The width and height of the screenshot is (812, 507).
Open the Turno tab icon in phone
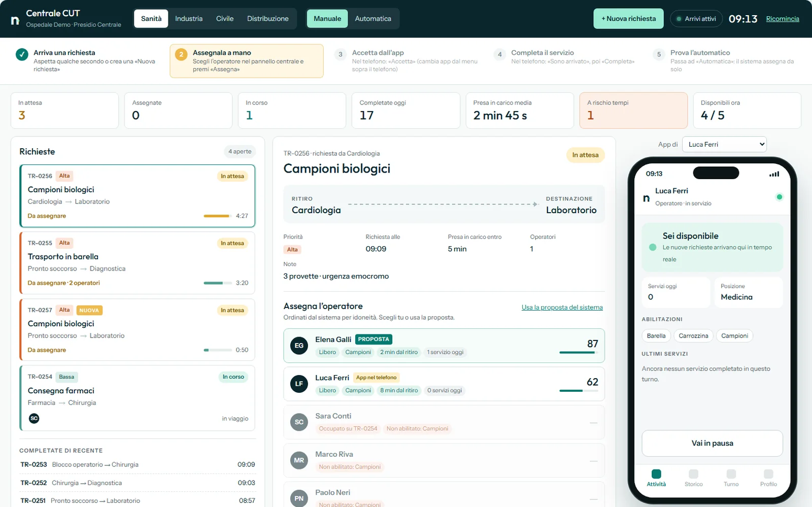pyautogui.click(x=731, y=474)
